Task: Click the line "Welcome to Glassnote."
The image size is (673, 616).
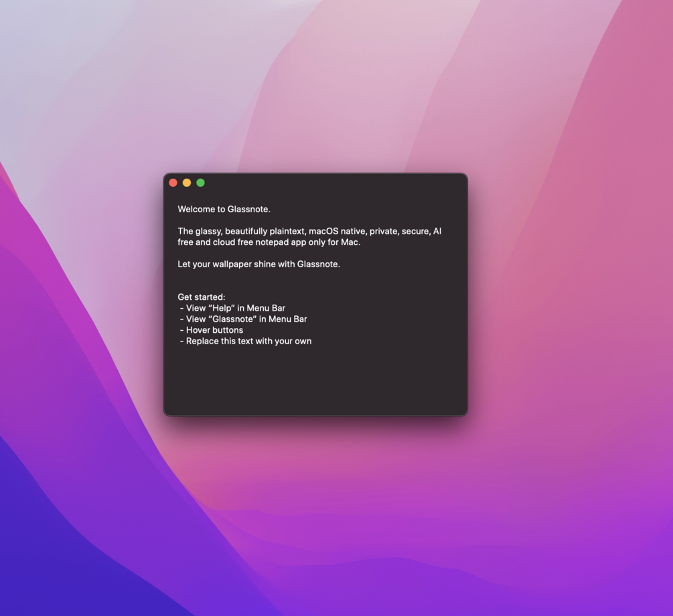Action: (x=224, y=210)
